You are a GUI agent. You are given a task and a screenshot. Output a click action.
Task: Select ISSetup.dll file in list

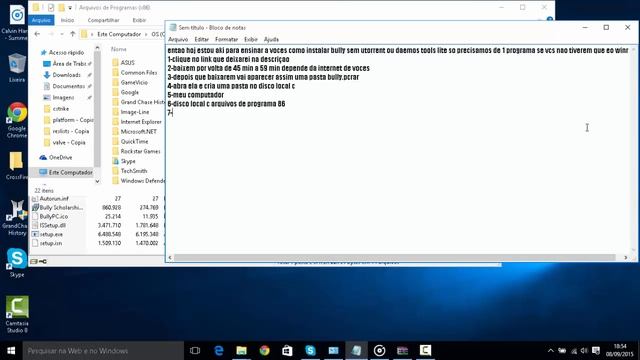tap(53, 225)
